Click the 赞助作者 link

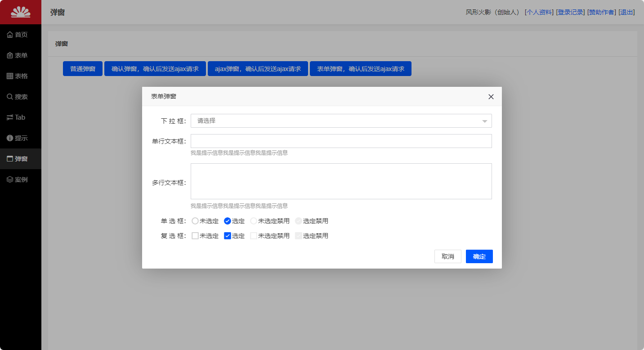point(602,12)
